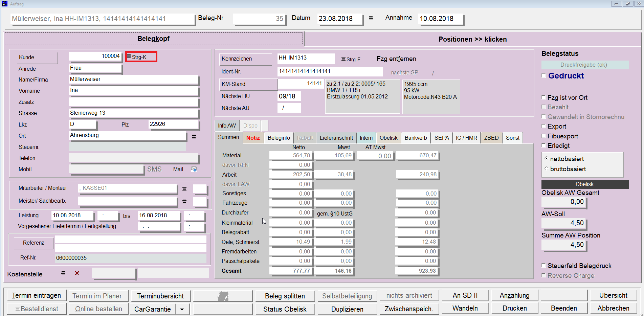The width and height of the screenshot is (644, 316).
Task: Click the Druckfreigabe (ok) status bar
Action: point(585,65)
